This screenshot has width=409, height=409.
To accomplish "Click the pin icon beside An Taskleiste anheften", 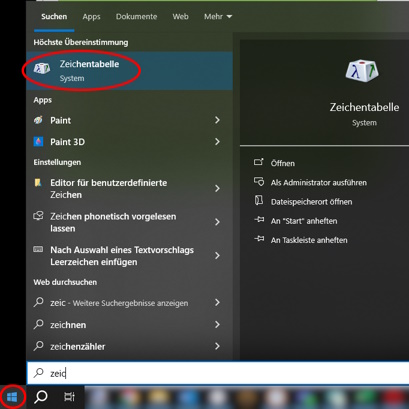I will pos(259,239).
